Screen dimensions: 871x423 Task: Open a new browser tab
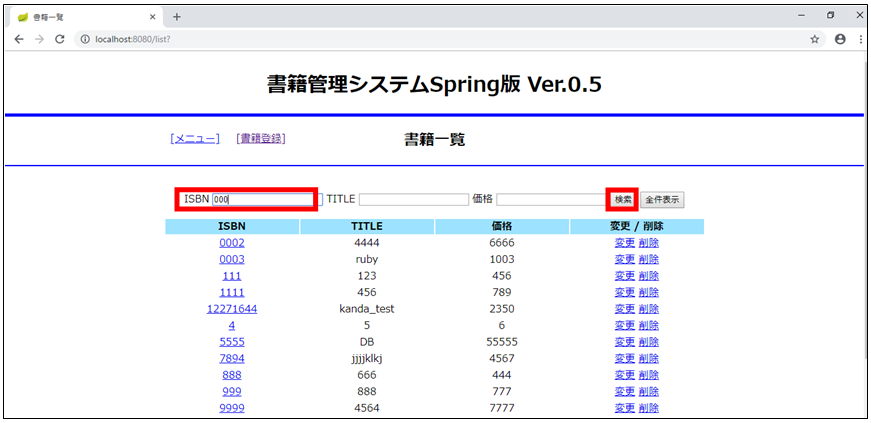pos(177,16)
